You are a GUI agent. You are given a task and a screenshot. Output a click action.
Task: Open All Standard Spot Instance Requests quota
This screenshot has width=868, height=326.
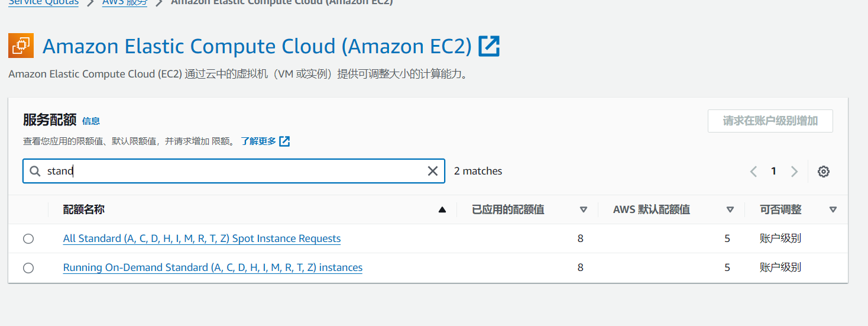click(x=202, y=238)
